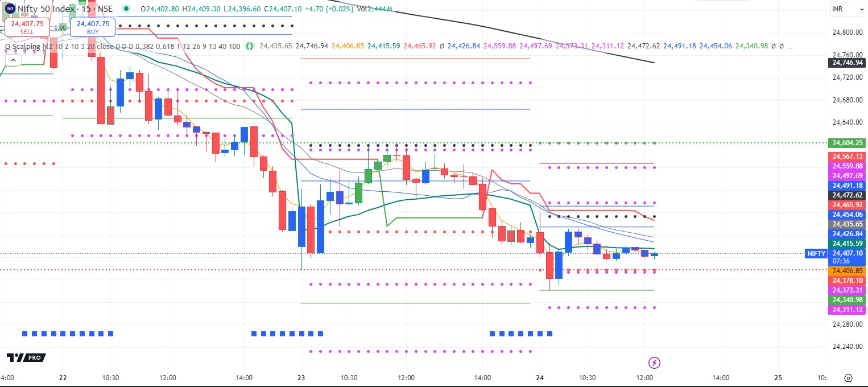Click the date label 25 on time axis

[779, 378]
